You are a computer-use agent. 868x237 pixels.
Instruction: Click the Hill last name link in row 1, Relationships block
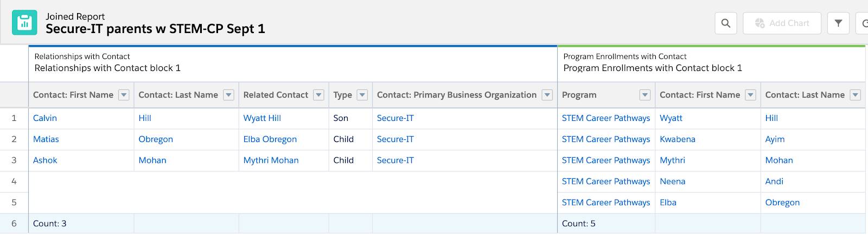[x=145, y=118]
